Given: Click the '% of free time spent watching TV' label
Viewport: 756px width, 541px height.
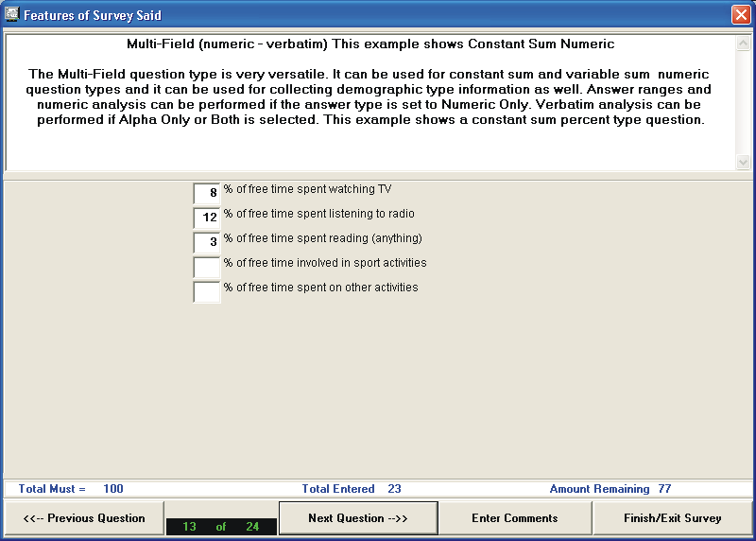Looking at the screenshot, I should (308, 189).
